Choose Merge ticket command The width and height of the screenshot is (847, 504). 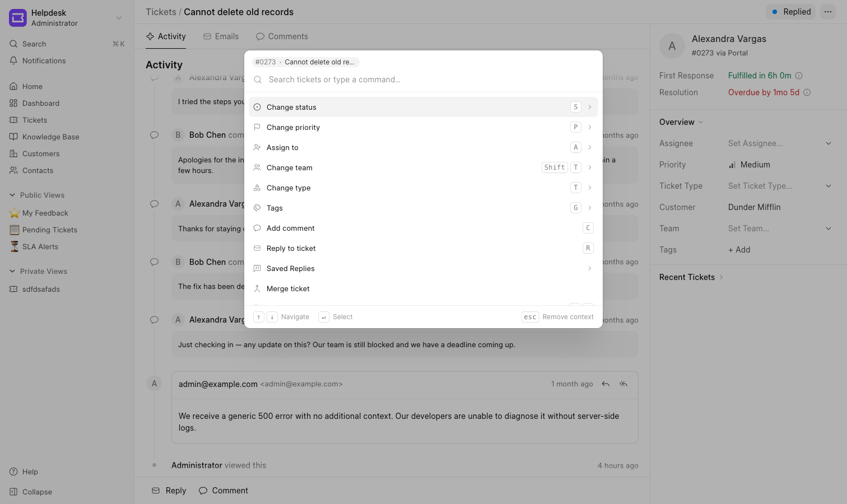point(424,288)
